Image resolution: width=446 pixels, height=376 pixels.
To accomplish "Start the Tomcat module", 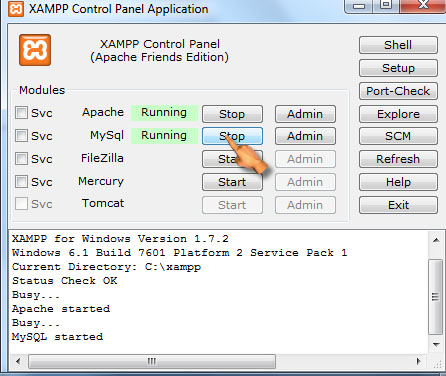I will 232,205.
